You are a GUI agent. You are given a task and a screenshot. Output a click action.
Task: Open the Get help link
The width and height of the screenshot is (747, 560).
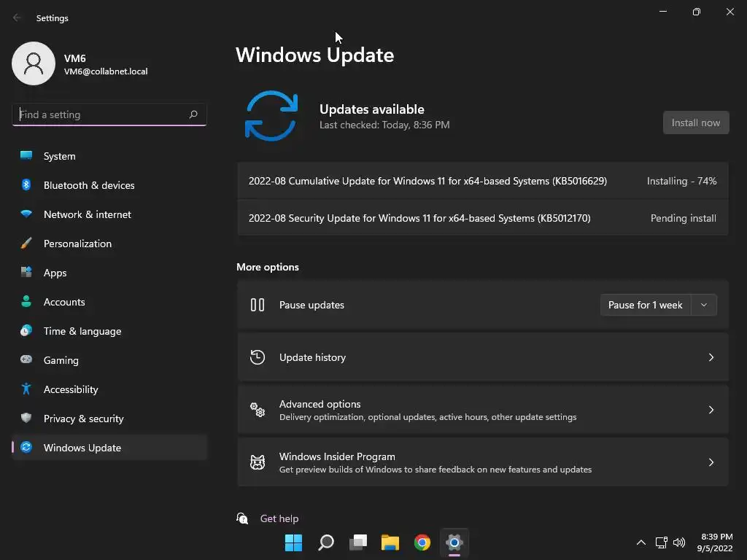pyautogui.click(x=279, y=518)
